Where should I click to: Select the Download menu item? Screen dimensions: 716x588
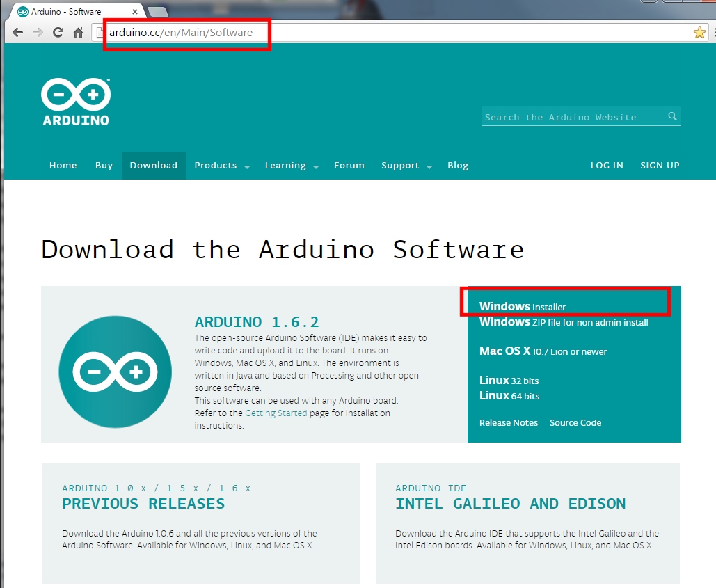click(x=153, y=165)
